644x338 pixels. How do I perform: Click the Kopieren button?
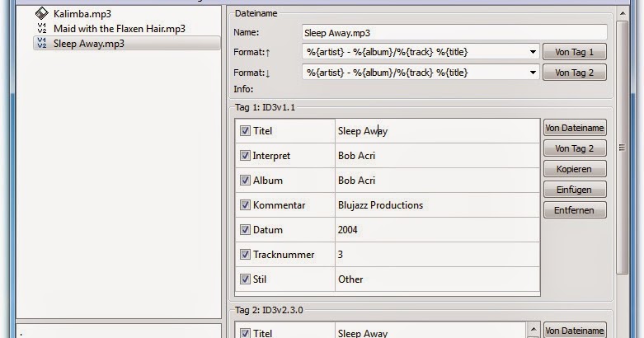coord(575,169)
